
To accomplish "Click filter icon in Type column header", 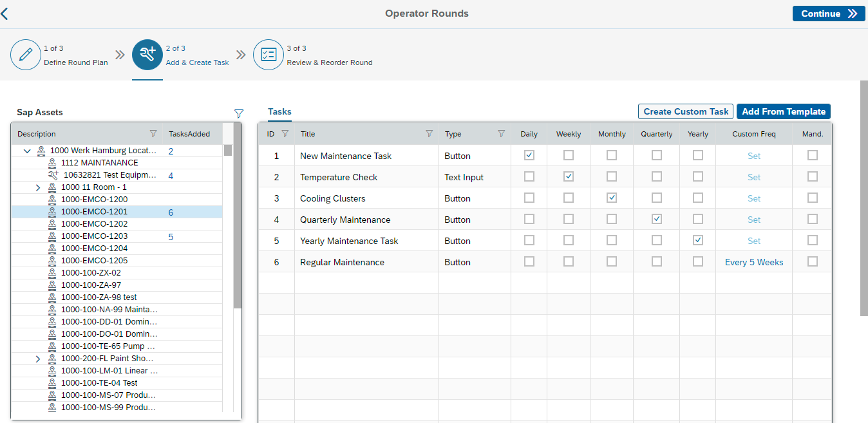I will pyautogui.click(x=502, y=134).
